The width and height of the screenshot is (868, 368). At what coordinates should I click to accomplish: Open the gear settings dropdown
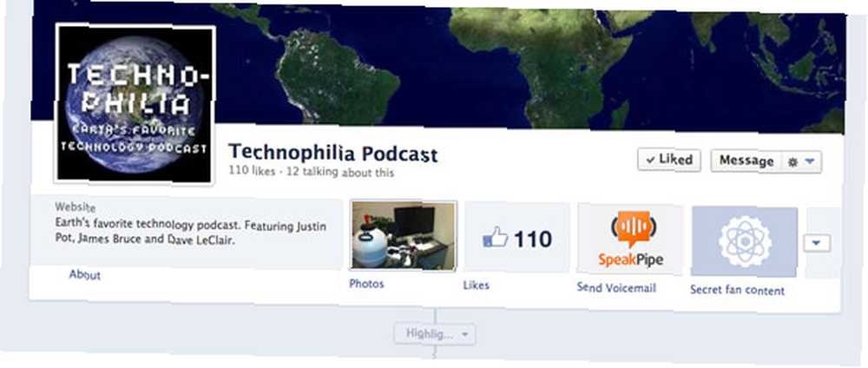tap(801, 162)
